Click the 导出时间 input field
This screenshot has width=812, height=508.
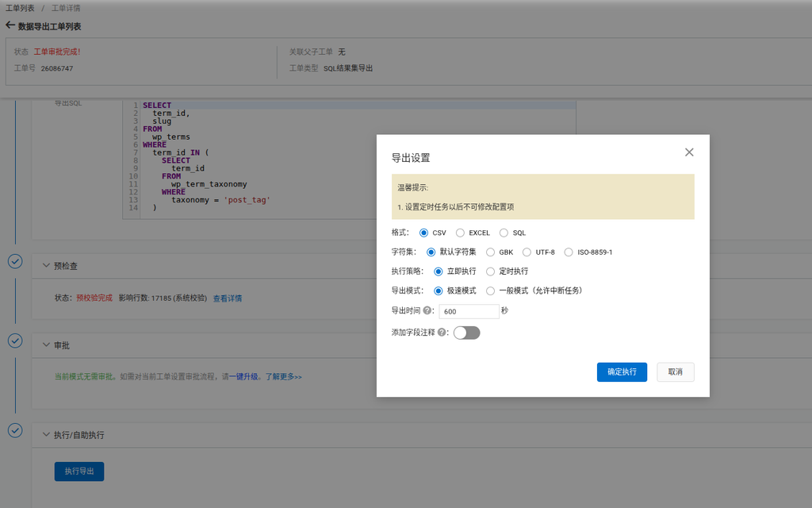469,311
